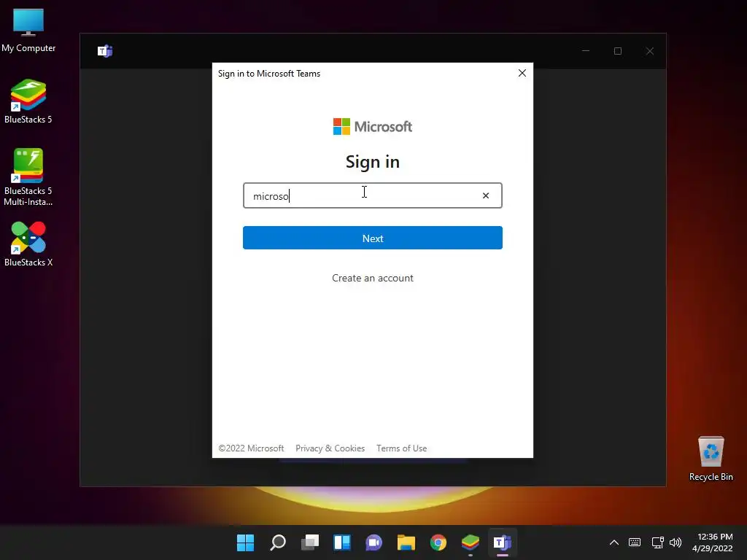Viewport: 747px width, 560px height.
Task: Click the ©2022 Microsoft text
Action: 251,448
